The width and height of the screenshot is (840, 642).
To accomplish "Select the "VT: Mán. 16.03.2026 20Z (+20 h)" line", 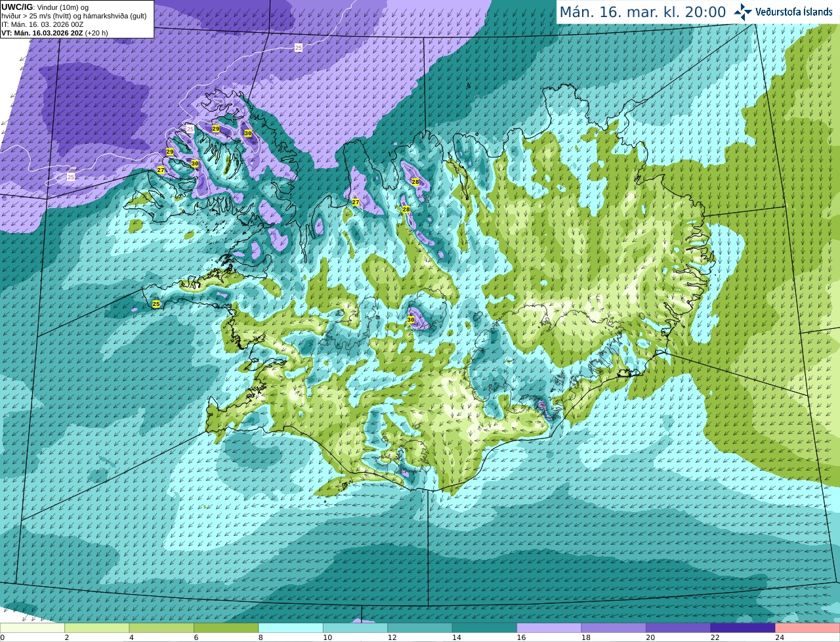I will (x=55, y=33).
